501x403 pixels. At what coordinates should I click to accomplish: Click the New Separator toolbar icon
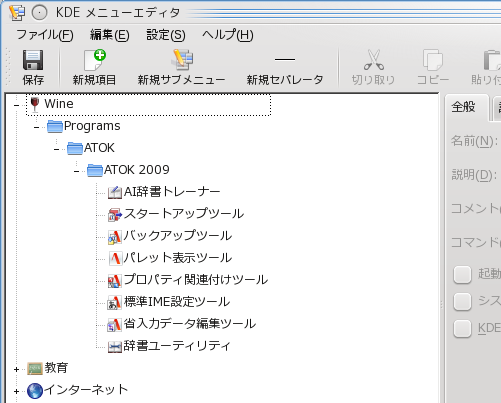[285, 60]
